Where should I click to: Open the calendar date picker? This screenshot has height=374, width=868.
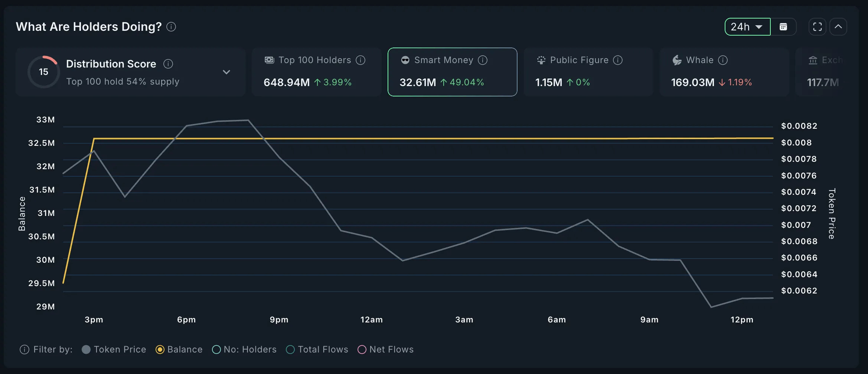tap(783, 26)
